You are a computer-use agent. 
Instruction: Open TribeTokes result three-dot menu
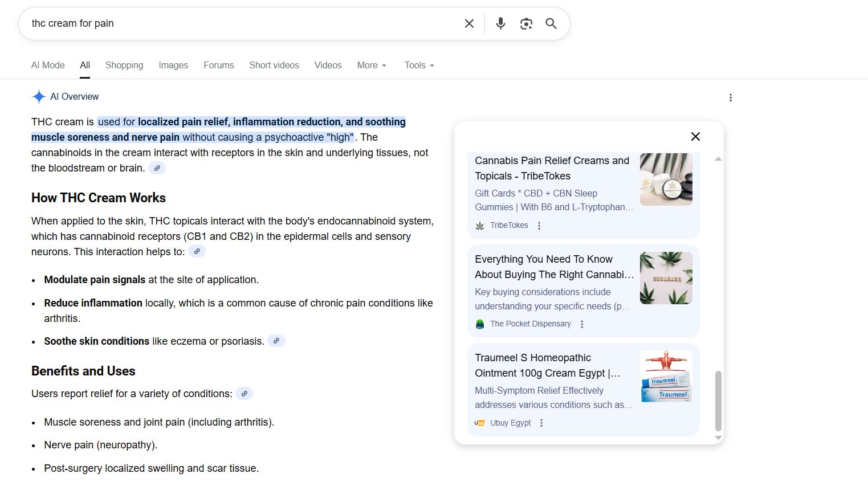point(539,226)
